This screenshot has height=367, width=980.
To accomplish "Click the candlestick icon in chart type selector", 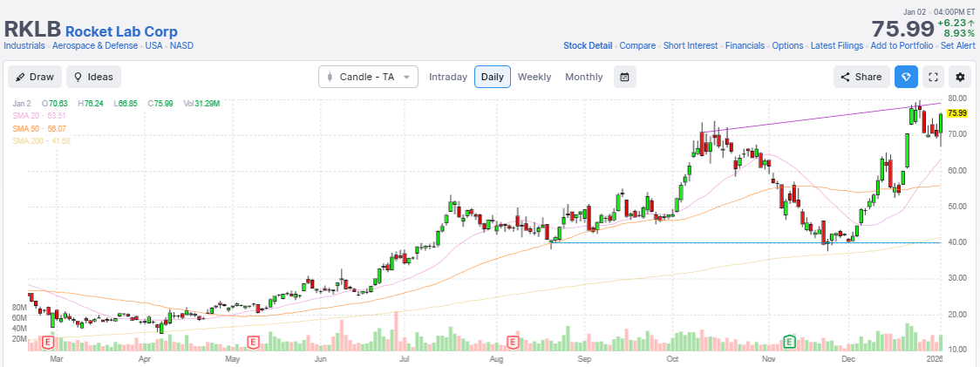I will tap(330, 77).
